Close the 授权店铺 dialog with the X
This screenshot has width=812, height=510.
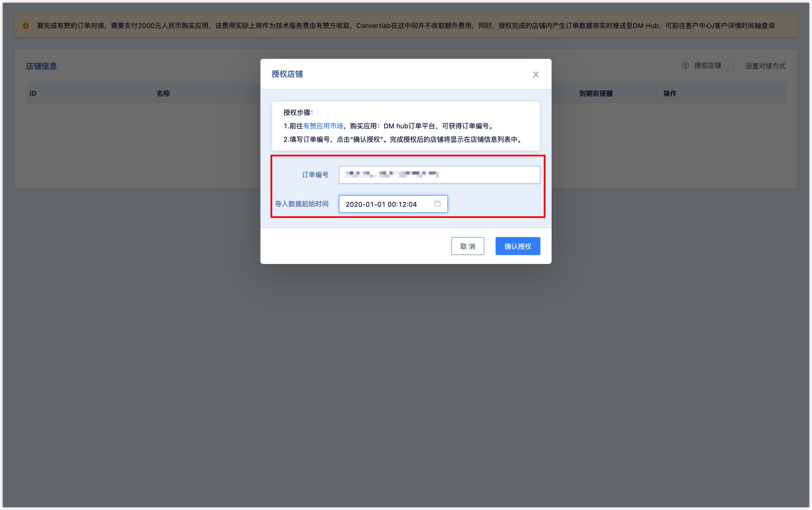[x=536, y=75]
